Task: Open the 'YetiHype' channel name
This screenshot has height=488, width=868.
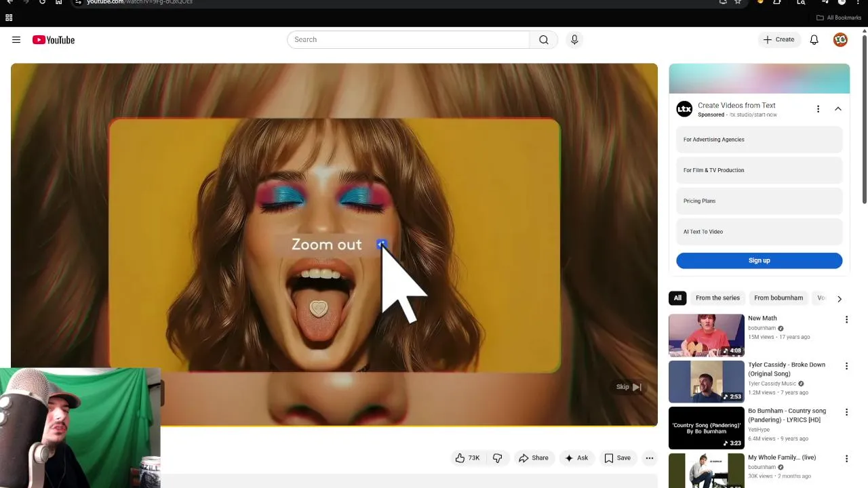Action: 759,430
